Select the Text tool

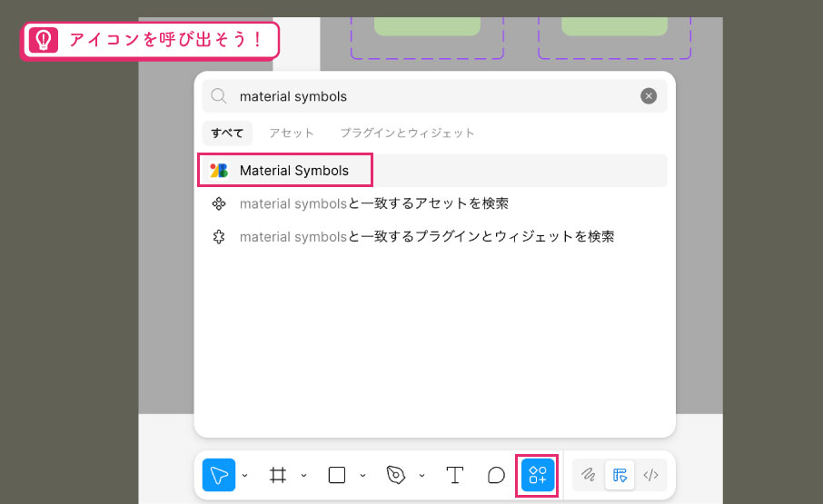pos(454,475)
